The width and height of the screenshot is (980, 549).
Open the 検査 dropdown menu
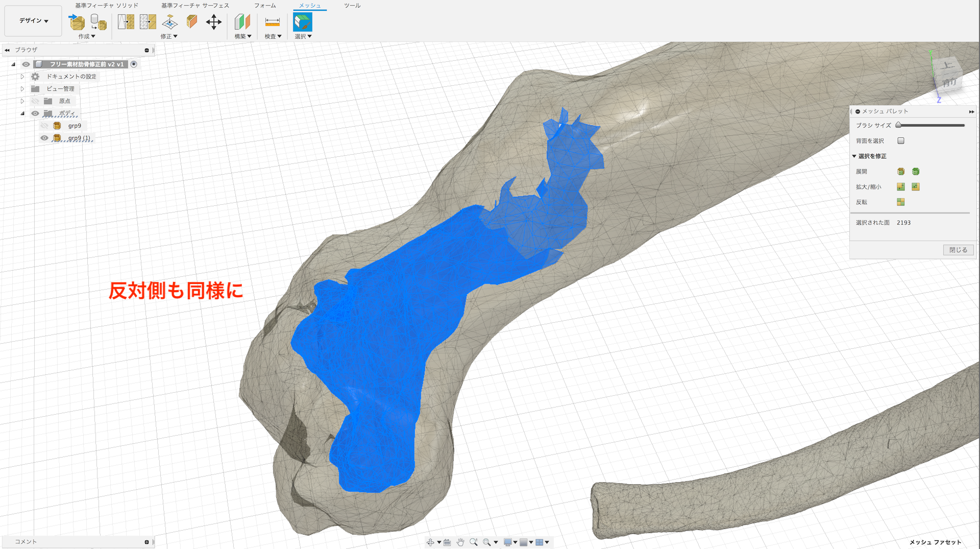click(273, 36)
